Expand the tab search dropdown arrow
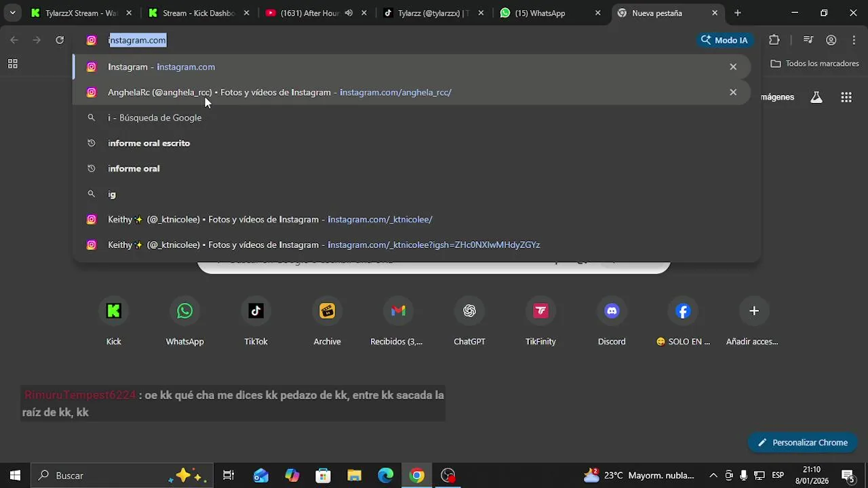This screenshot has width=868, height=488. 12,13
